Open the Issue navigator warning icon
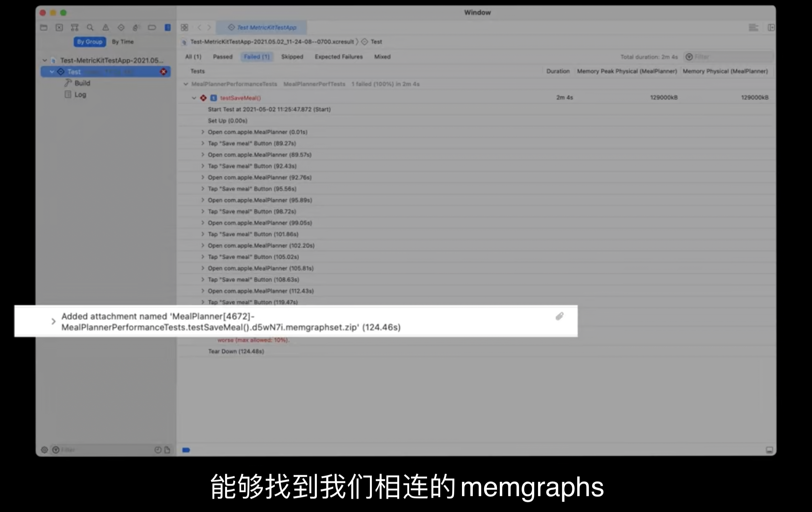812x512 pixels. point(106,27)
